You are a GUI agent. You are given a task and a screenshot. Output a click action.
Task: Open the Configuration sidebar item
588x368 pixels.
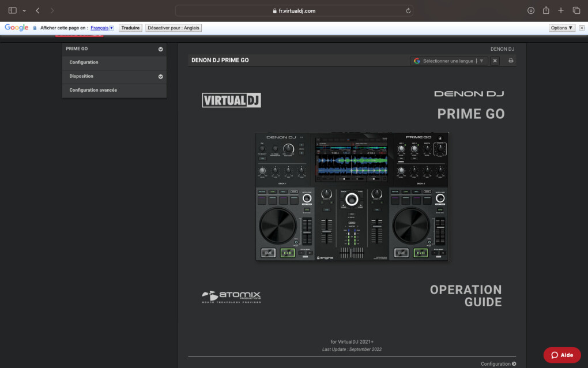(114, 63)
